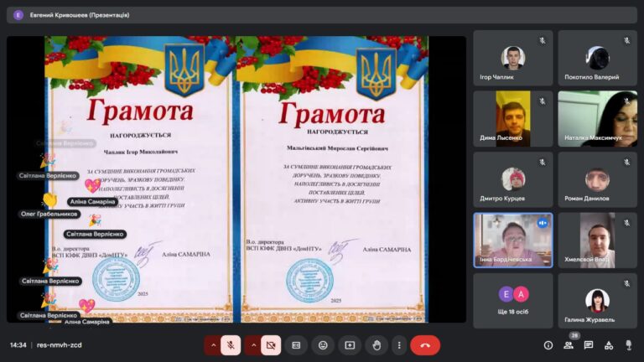Image resolution: width=644 pixels, height=362 pixels.
Task: Click the muted mic icon on Ігор Чаплик
Action: 543,40
